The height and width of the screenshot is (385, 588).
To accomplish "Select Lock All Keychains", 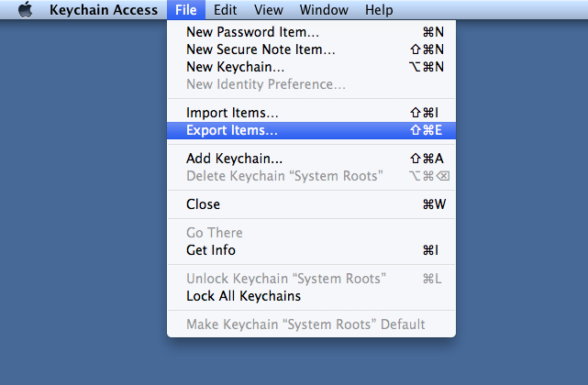I will pos(243,296).
